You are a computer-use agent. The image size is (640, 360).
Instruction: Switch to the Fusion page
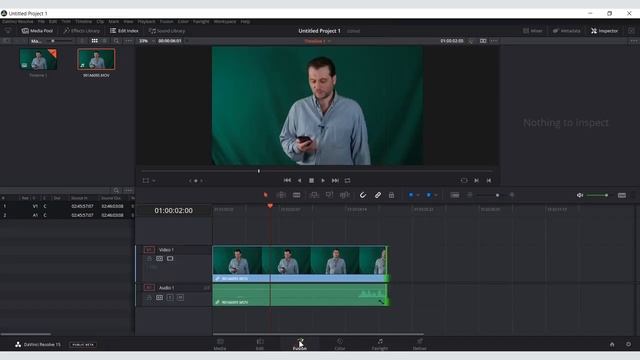pos(300,344)
